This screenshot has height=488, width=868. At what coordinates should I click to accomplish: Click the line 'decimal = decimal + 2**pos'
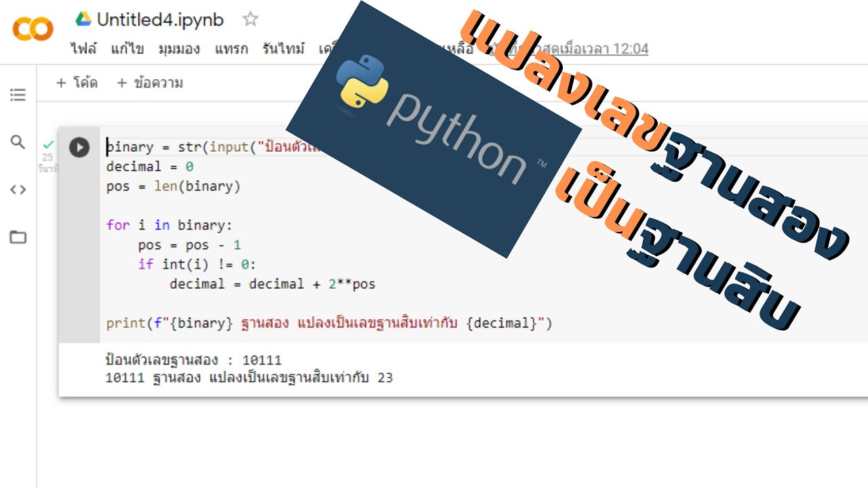coord(273,284)
